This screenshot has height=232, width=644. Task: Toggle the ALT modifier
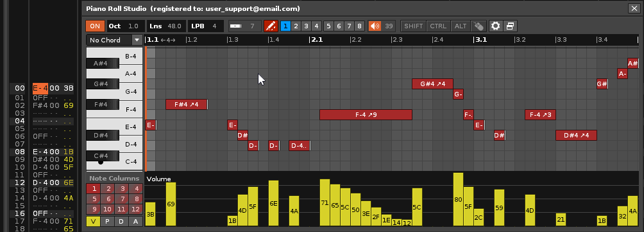coord(461,26)
